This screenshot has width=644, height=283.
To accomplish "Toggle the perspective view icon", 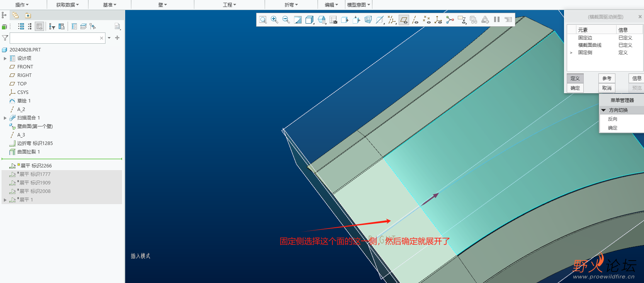I will point(368,20).
